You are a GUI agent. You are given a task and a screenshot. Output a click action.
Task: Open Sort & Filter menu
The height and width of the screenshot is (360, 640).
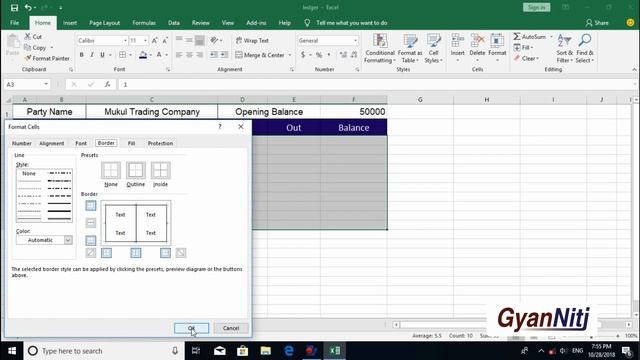pyautogui.click(x=564, y=49)
